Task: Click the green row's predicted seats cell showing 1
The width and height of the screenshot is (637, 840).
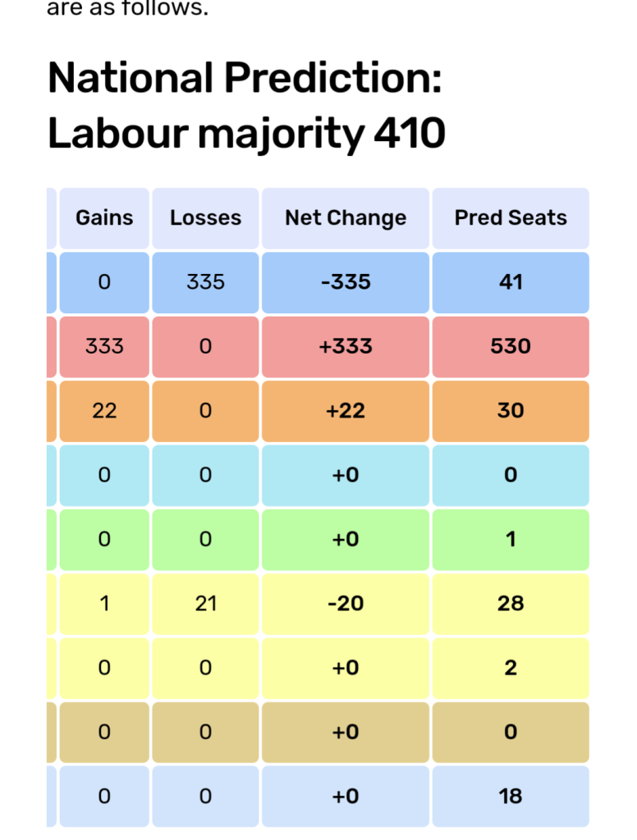Action: point(511,540)
